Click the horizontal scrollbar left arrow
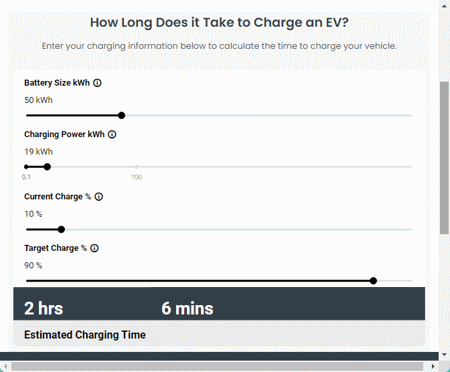This screenshot has height=372, width=450. [5, 366]
